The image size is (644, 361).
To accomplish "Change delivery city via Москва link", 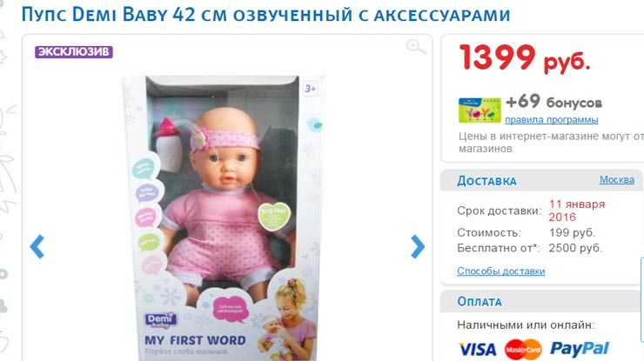I will pyautogui.click(x=616, y=180).
